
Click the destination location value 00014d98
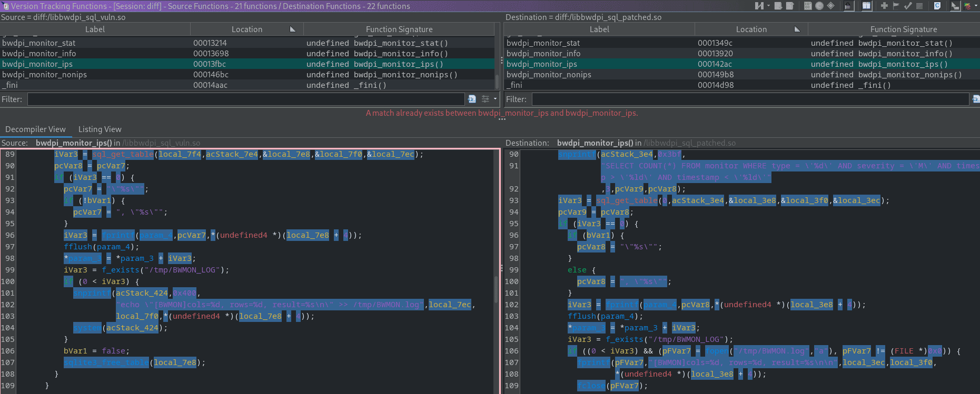pos(716,85)
